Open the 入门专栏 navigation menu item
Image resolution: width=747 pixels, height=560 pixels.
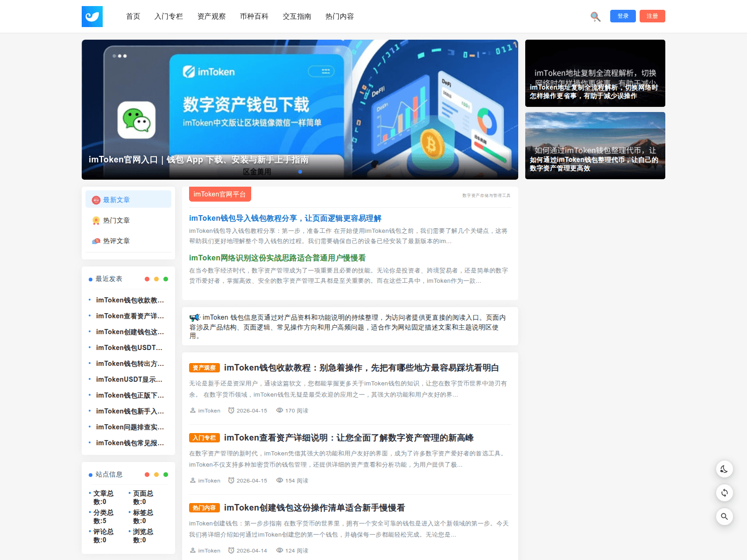[x=169, y=16]
